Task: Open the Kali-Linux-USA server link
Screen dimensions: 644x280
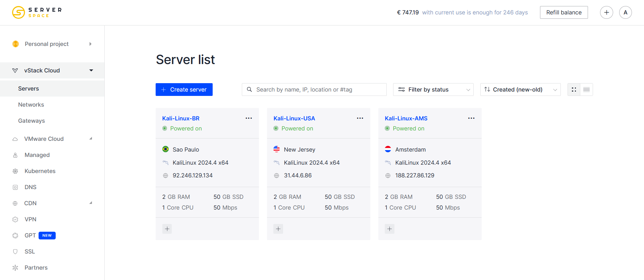Action: 294,118
